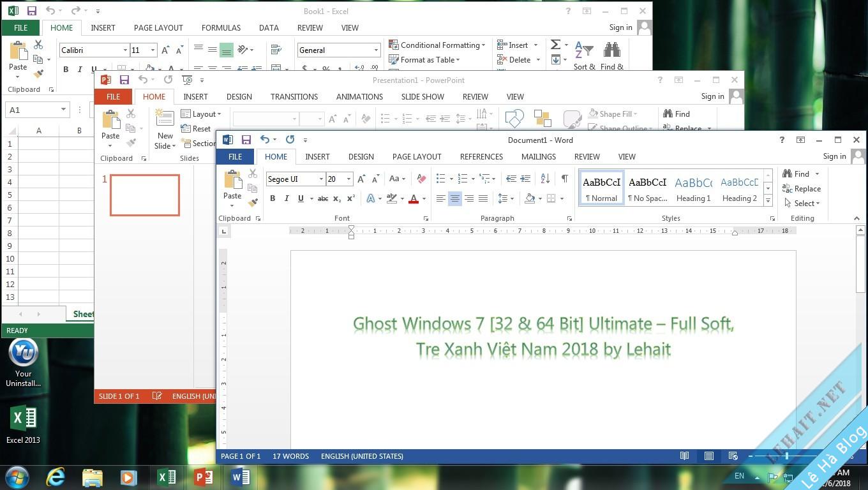Click Grow Font icon in Word

pos(361,179)
